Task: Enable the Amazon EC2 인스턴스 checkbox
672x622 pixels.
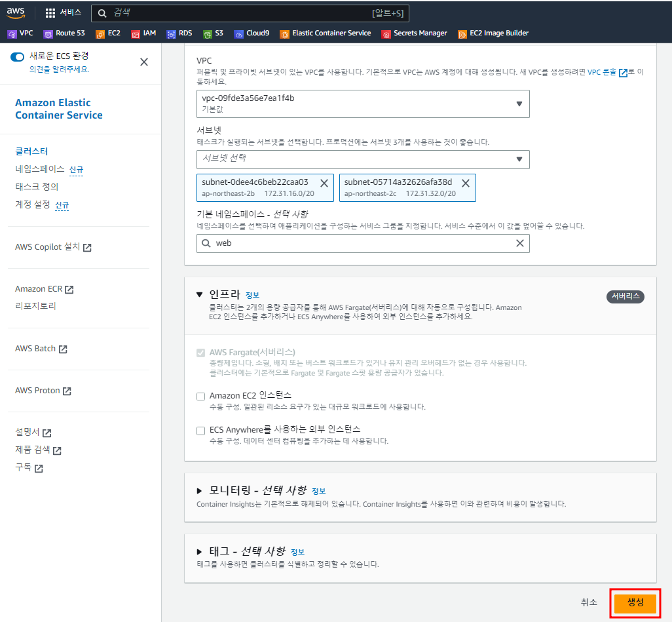Action: (x=200, y=397)
